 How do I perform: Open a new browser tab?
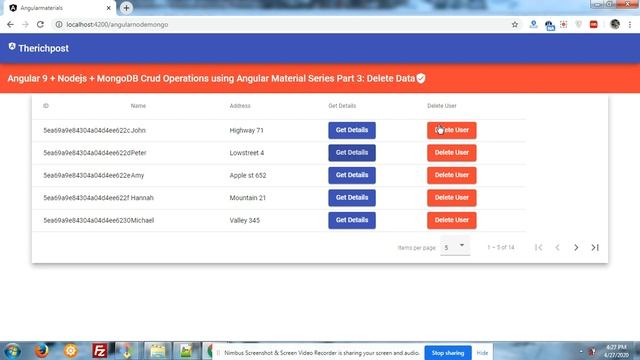coord(126,8)
